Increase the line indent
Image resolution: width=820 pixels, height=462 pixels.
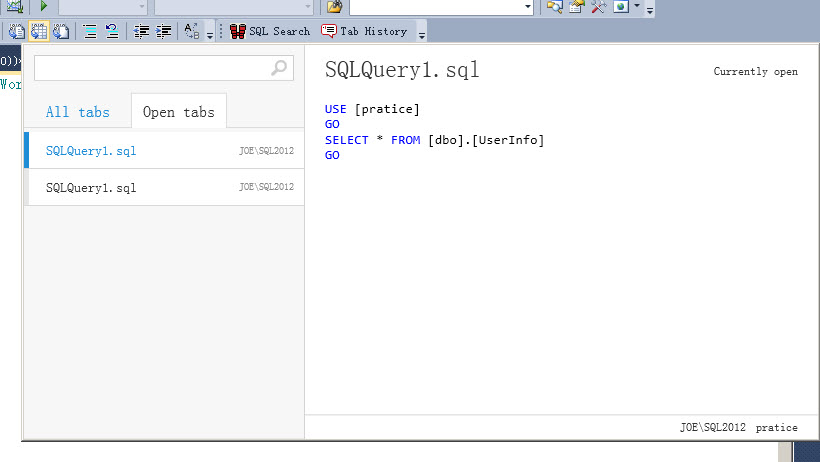164,31
